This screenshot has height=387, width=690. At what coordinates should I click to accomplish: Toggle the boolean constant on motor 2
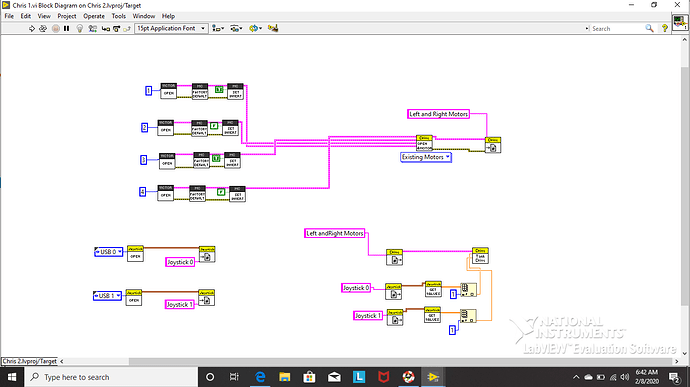(214, 126)
